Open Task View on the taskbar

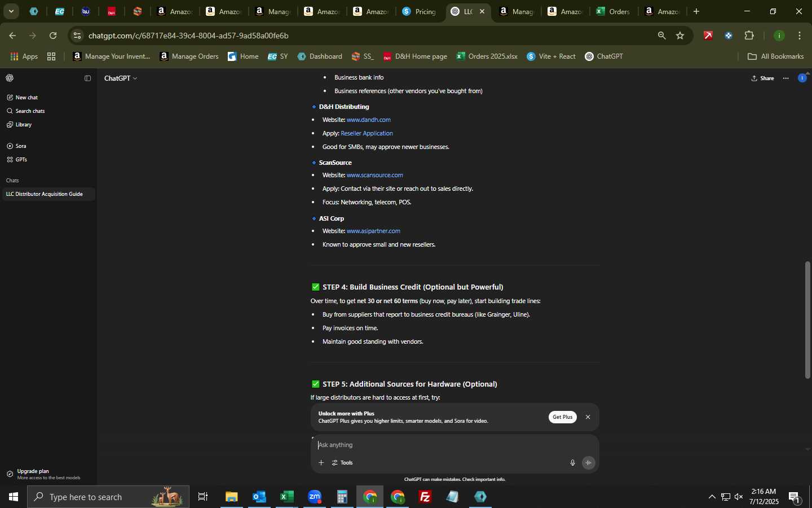click(203, 497)
